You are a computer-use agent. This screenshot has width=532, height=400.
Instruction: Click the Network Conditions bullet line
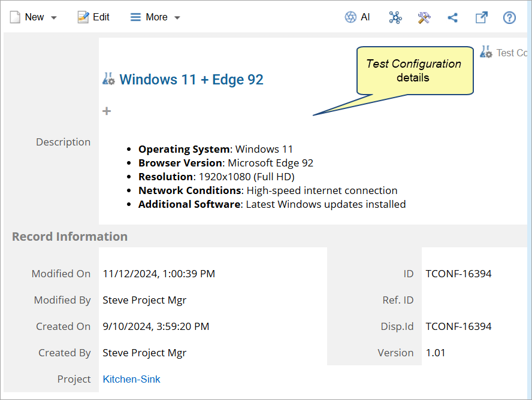(268, 190)
